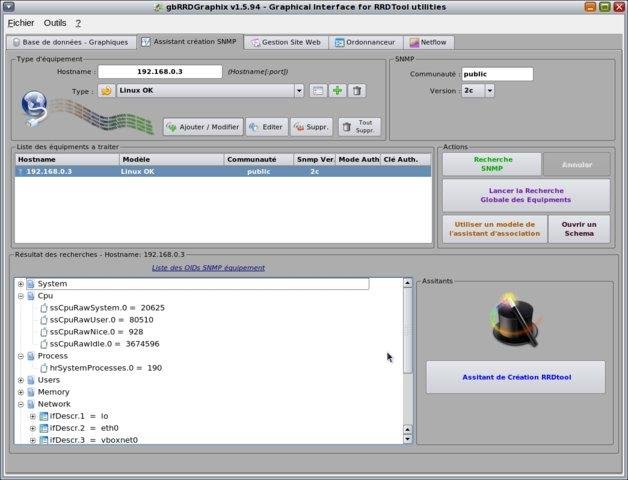This screenshot has width=628, height=480.
Task: Open Liste des OIDs SNMP équipement link
Action: [208, 268]
